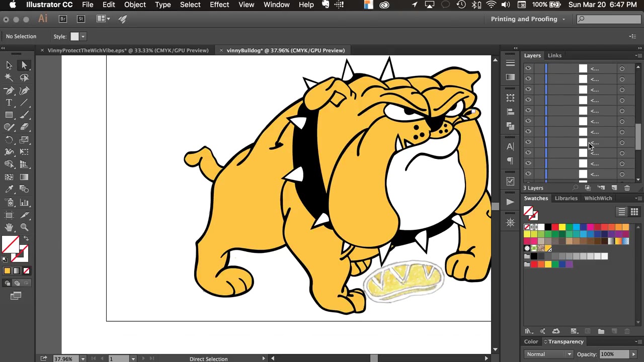Activate the Fill box in toolbar
Viewport: 644px width, 362px height.
pyautogui.click(x=10, y=244)
